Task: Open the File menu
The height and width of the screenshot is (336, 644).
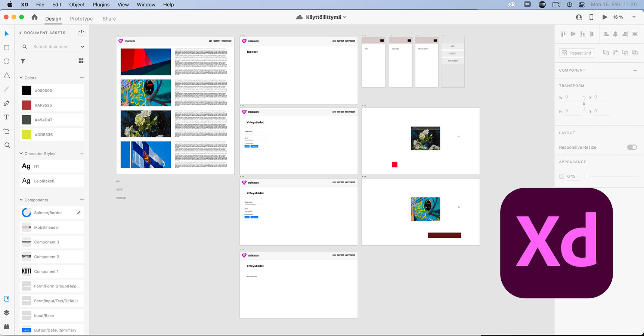Action: click(40, 4)
